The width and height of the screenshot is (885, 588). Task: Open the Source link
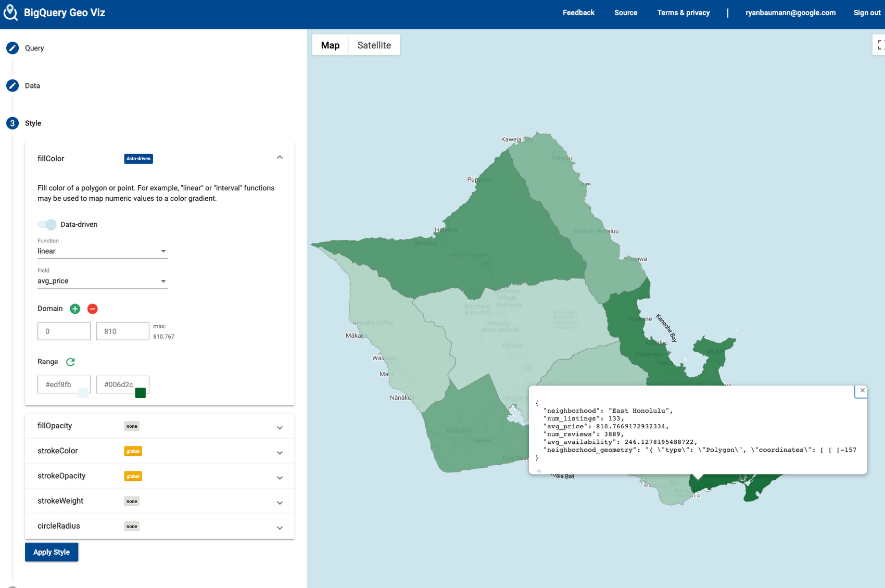click(626, 12)
